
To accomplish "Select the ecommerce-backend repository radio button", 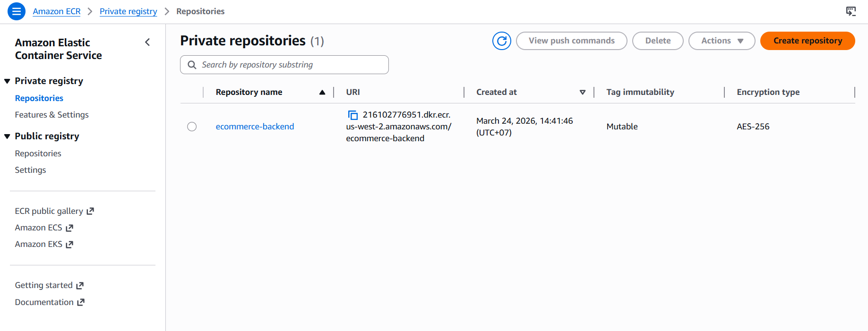I will (x=192, y=127).
